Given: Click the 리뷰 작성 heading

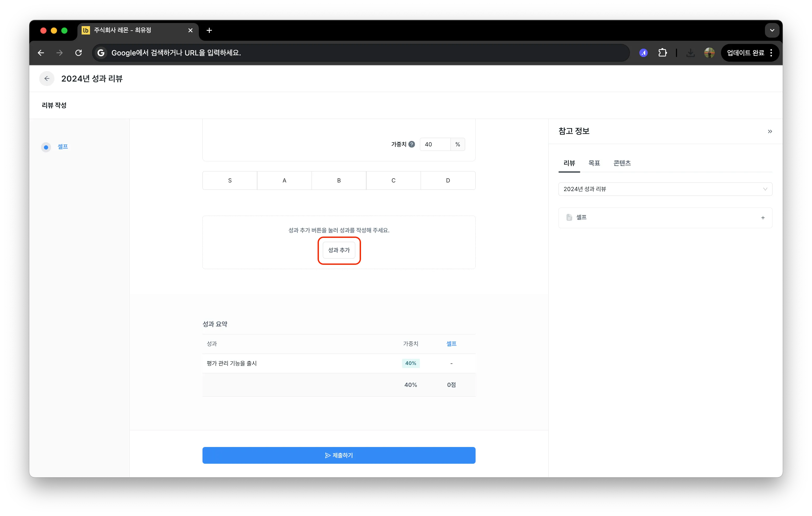Looking at the screenshot, I should (54, 106).
